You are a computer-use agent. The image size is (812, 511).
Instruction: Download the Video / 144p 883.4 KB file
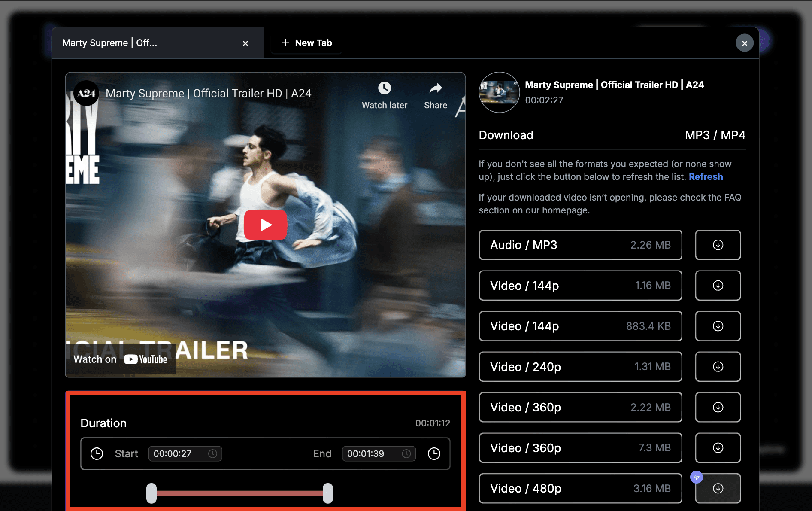pos(718,326)
